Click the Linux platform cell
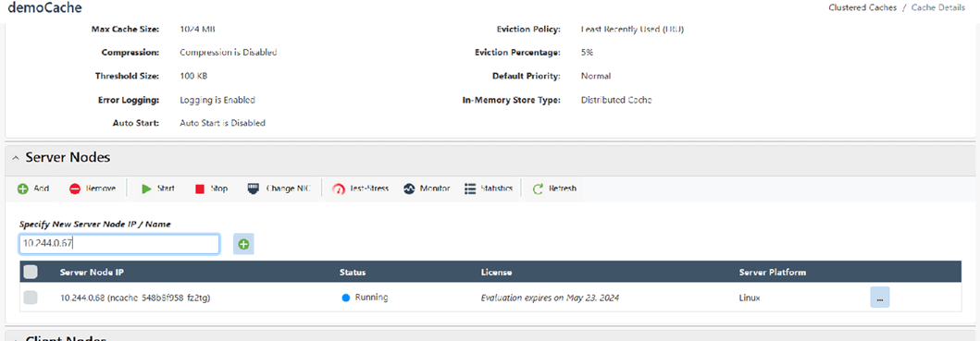Viewport: 980px width, 341px height. pyautogui.click(x=750, y=298)
